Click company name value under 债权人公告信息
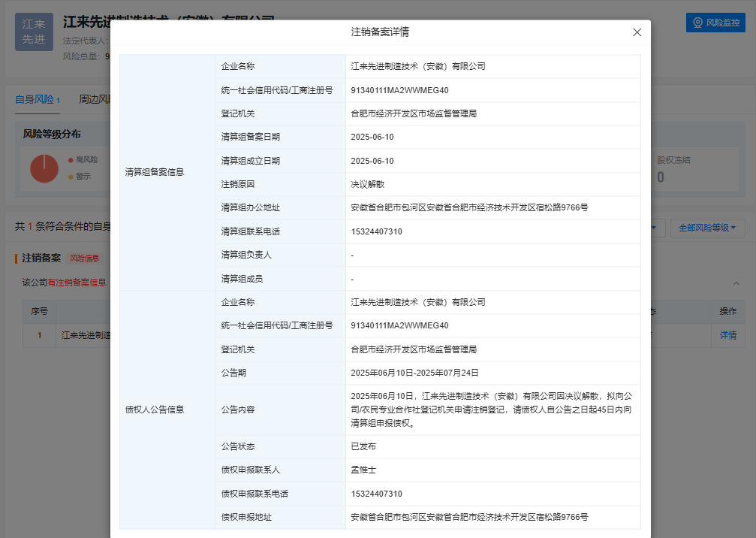Viewport: 756px width, 538px height. click(x=418, y=303)
